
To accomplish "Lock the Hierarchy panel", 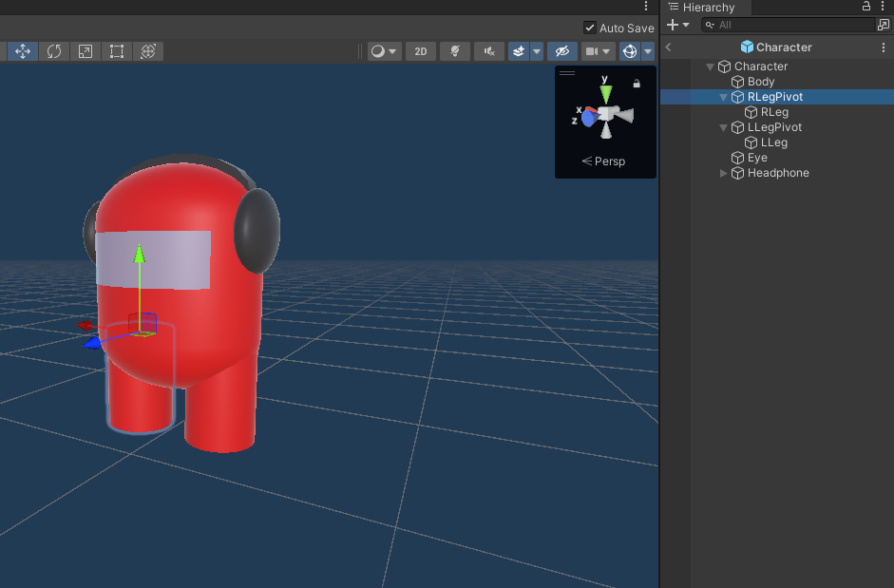I will [866, 7].
